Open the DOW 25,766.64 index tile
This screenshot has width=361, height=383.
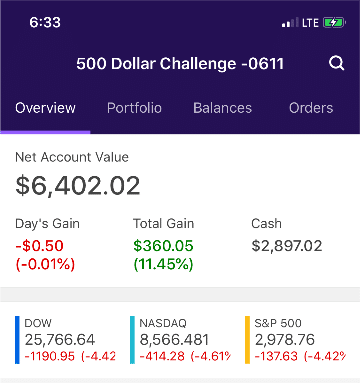point(65,340)
